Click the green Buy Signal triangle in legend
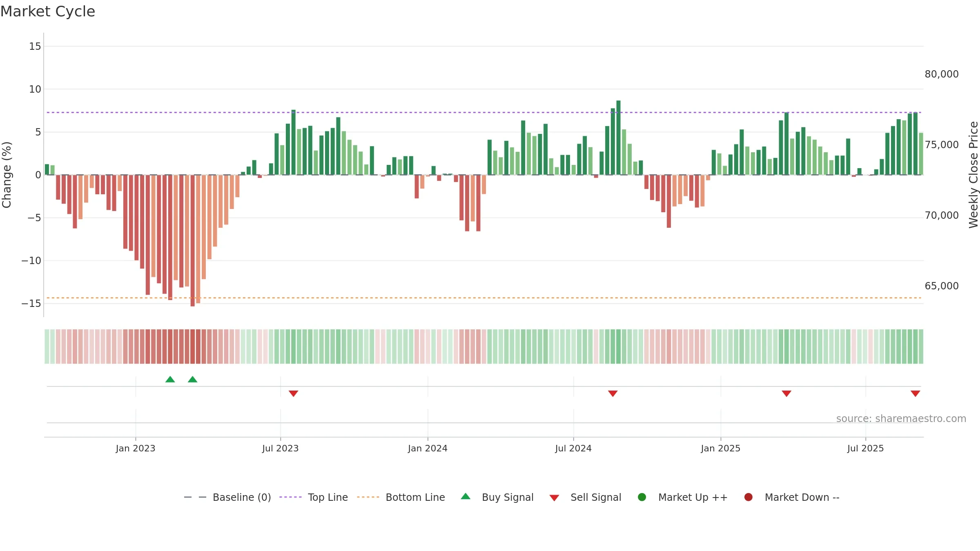980x551 pixels. coord(465,496)
